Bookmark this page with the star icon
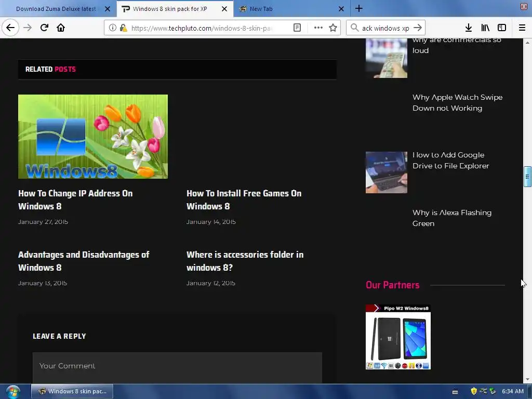Viewport: 532px width, 399px height. point(333,28)
